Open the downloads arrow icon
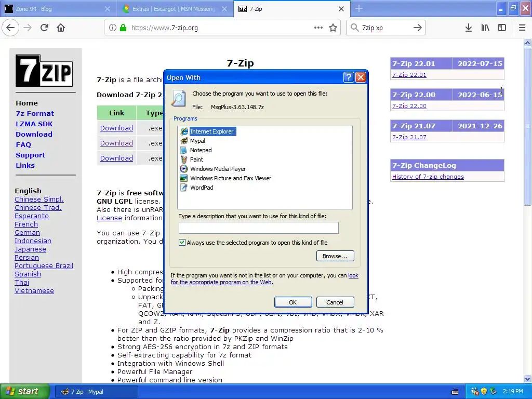532x399 pixels. 469,28
